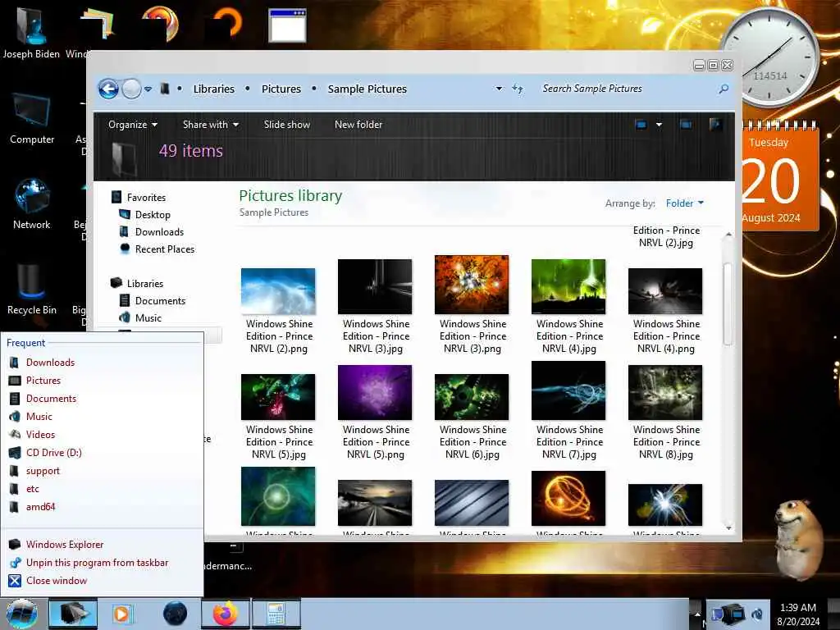Click the volume icon in system tray

click(x=758, y=614)
